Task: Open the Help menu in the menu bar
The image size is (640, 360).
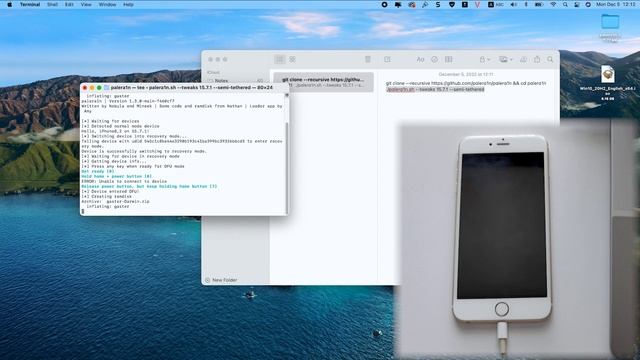Action: [x=128, y=4]
